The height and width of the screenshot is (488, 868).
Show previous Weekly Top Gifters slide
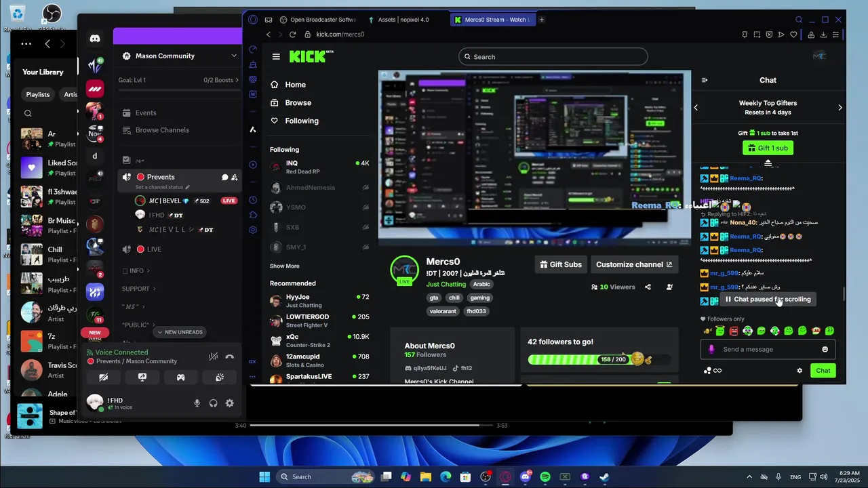(696, 107)
